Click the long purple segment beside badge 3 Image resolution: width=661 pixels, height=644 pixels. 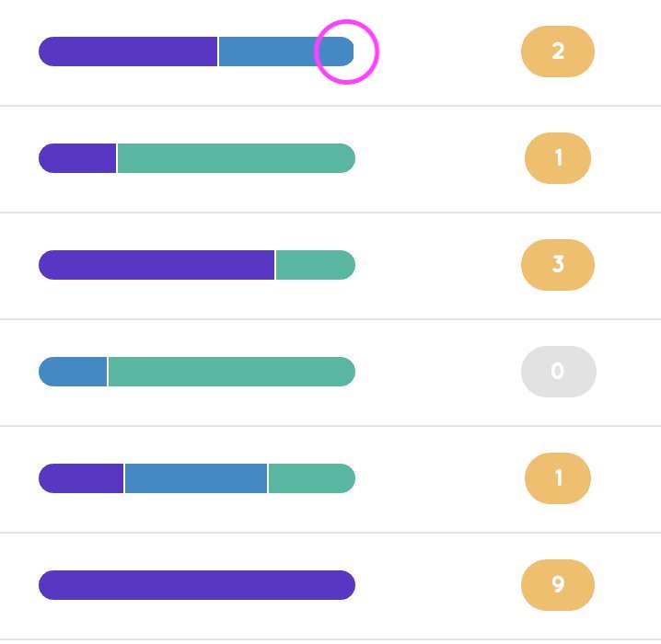157,265
